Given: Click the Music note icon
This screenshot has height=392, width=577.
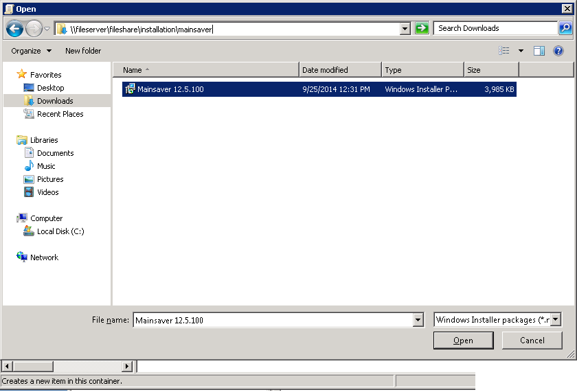Looking at the screenshot, I should click(x=29, y=166).
